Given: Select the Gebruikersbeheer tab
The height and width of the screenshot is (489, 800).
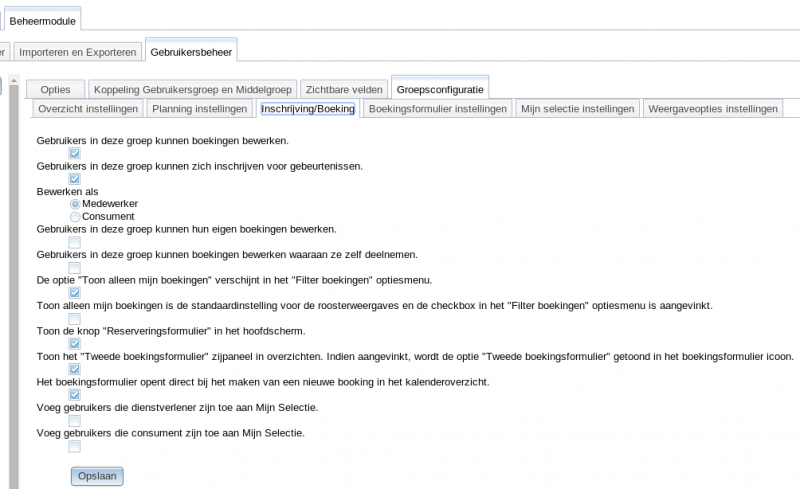Looking at the screenshot, I should click(x=191, y=52).
